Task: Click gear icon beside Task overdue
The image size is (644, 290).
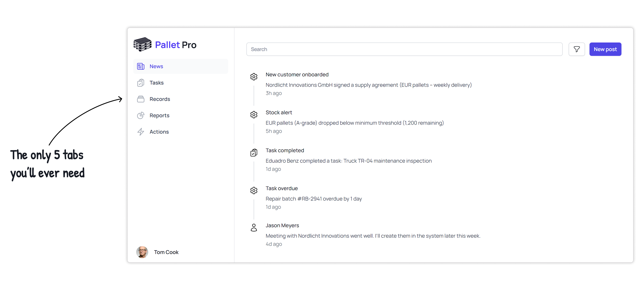Action: 254,191
